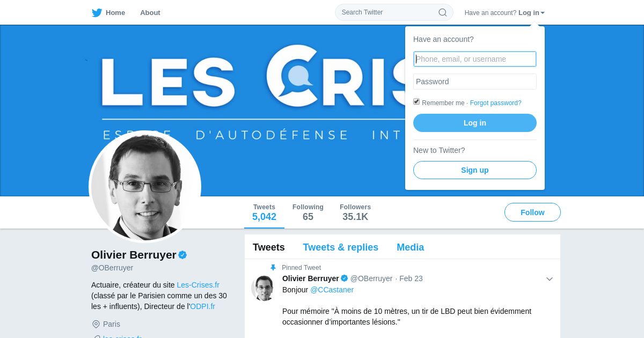
Task: Switch to Tweets & replies tab
Action: [x=341, y=247]
